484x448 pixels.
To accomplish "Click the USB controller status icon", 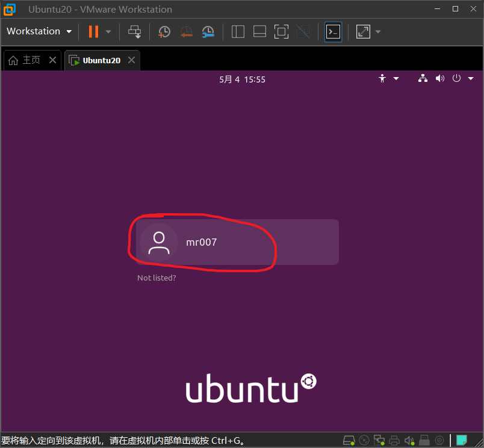I will (x=424, y=440).
